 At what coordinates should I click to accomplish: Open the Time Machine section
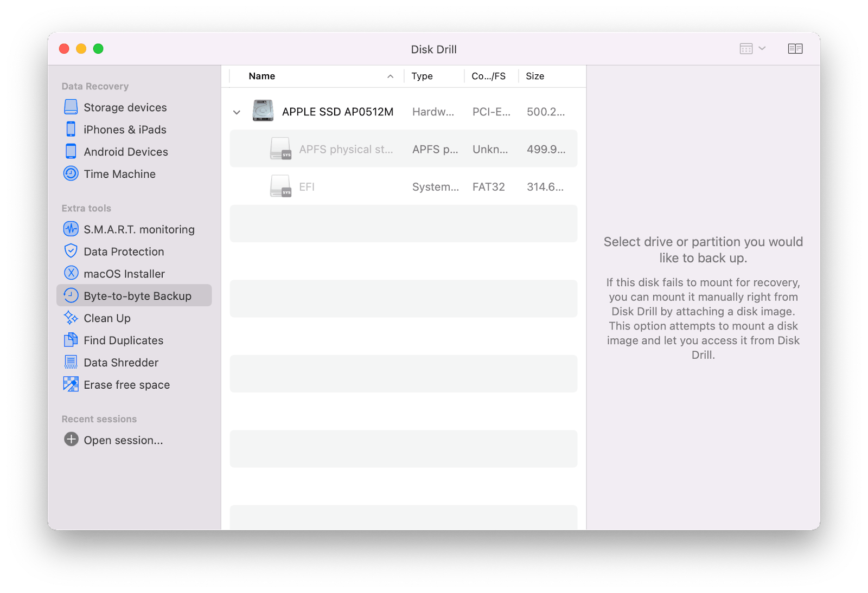[x=119, y=173]
